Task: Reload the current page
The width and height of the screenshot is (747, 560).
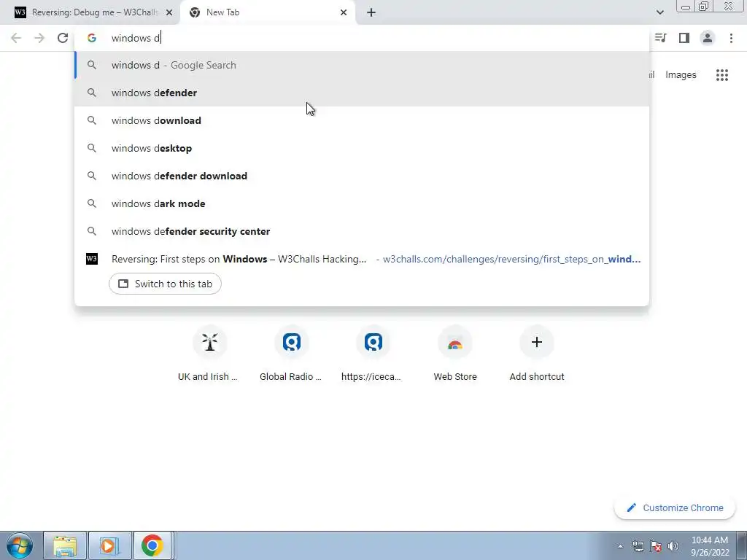Action: pos(63,38)
